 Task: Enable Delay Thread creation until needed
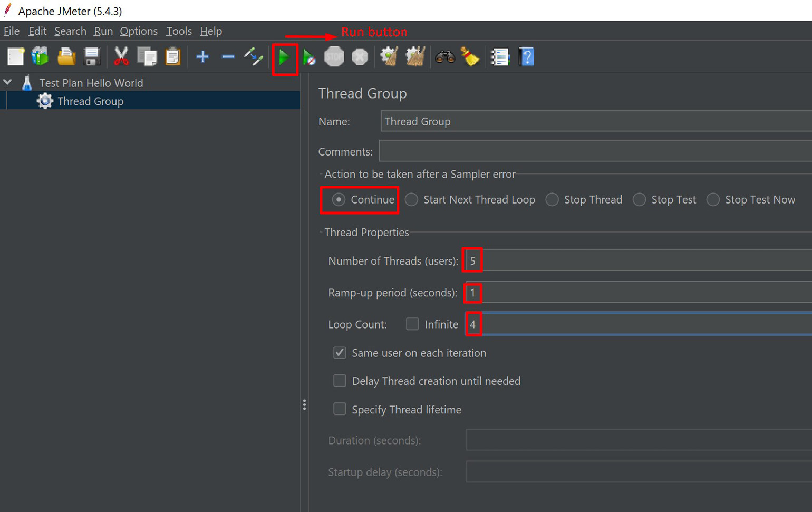[340, 381]
